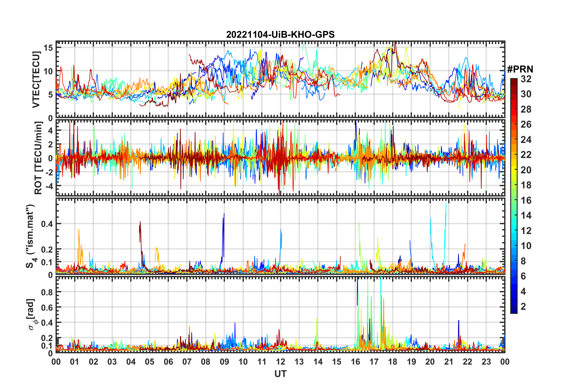Click VTEC y-axis tick label 15
561x392 pixels.
[48, 48]
